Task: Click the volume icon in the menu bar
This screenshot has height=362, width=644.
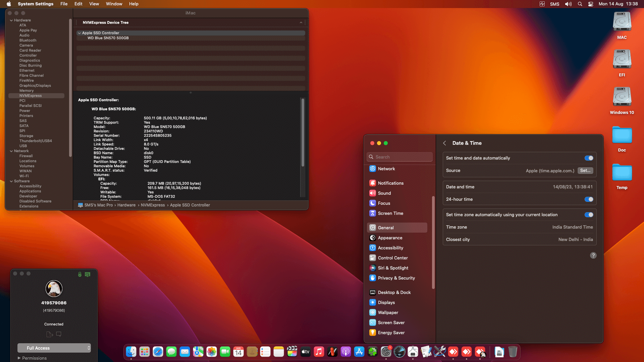Action: (568, 4)
